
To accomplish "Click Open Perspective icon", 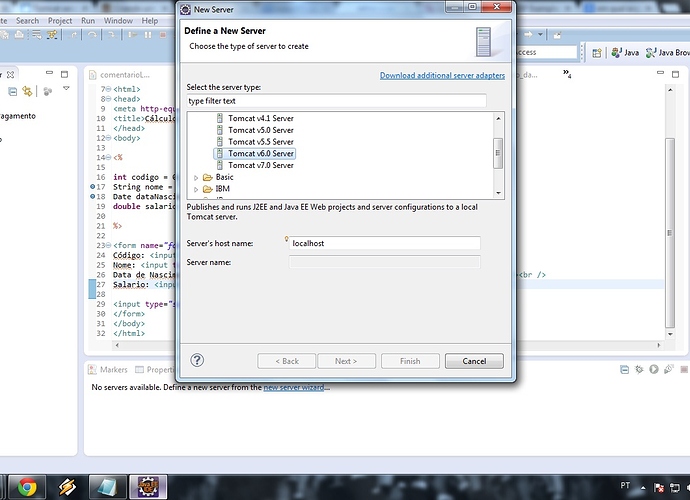I will tap(597, 53).
